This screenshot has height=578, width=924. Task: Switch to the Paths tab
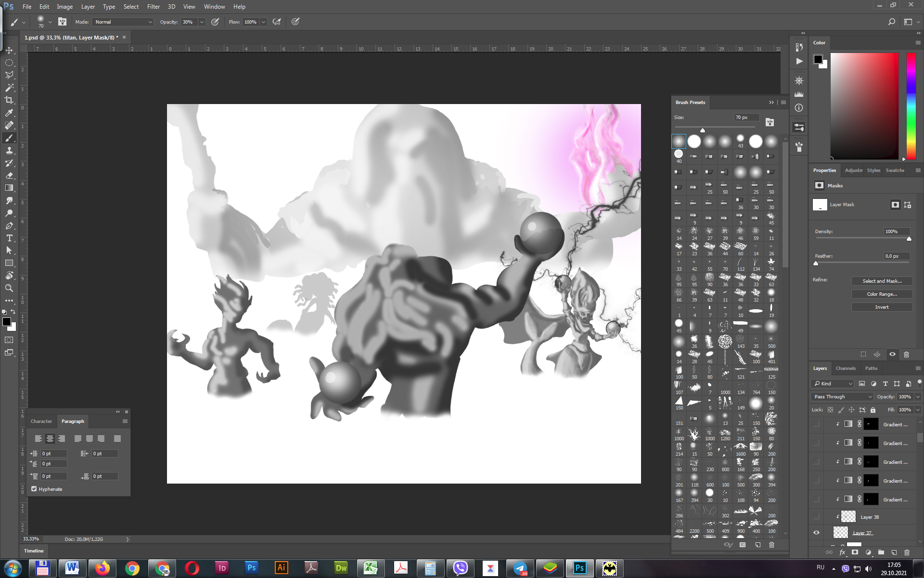tap(871, 368)
